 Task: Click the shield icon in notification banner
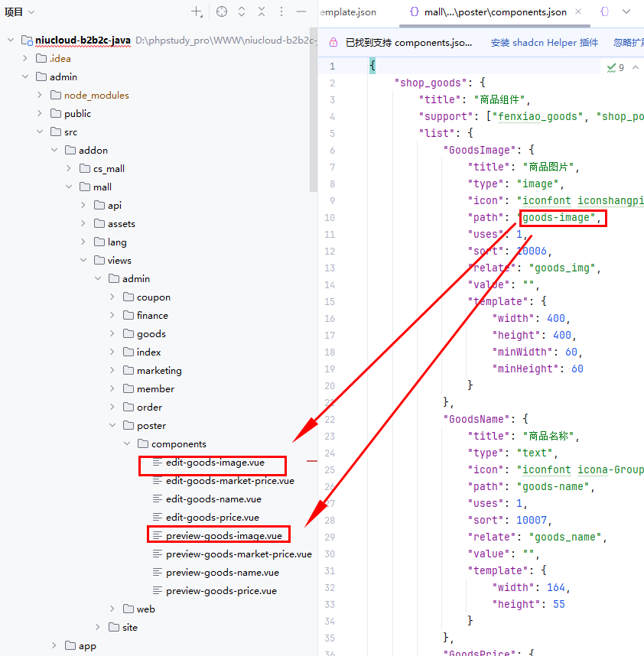pos(333,43)
